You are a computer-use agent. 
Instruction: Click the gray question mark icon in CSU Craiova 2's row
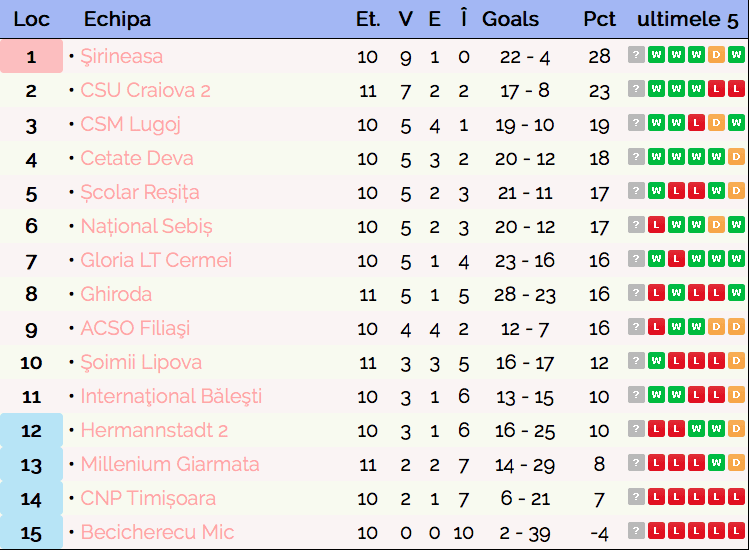(x=636, y=90)
